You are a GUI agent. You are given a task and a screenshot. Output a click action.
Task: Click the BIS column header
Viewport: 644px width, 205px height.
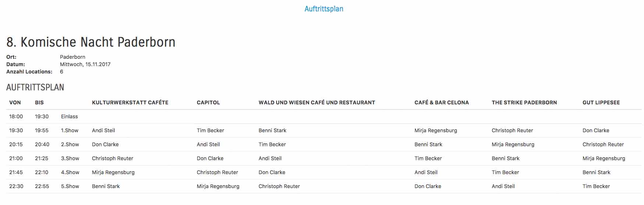[39, 102]
